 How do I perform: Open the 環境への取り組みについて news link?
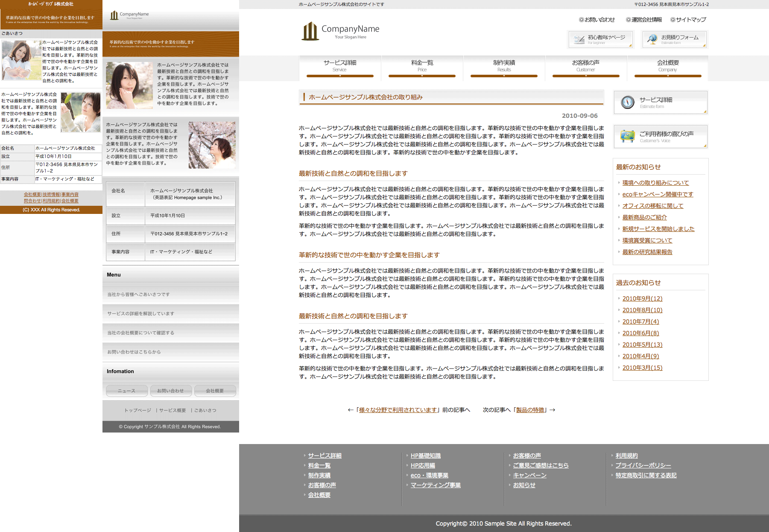point(655,183)
